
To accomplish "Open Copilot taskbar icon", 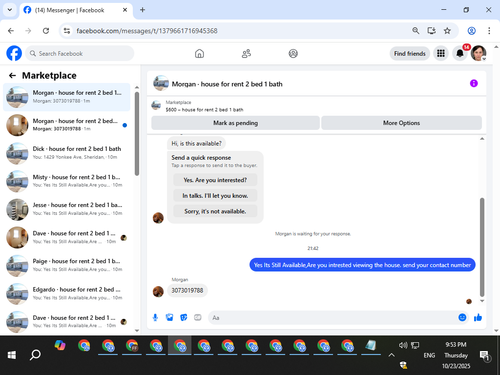I will point(60,346).
